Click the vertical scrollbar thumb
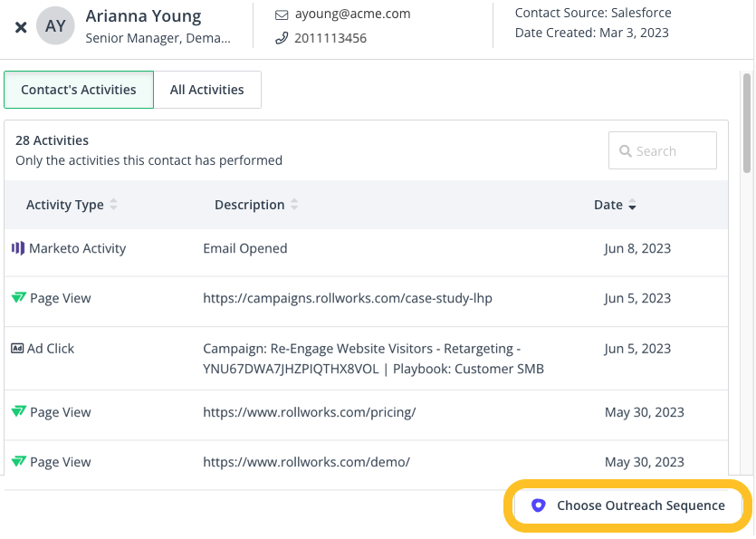Image resolution: width=756 pixels, height=539 pixels. click(x=747, y=122)
